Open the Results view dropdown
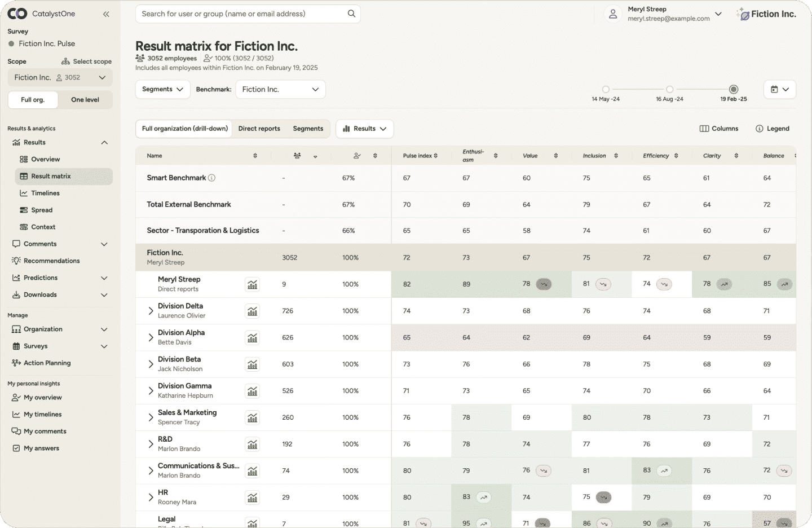The height and width of the screenshot is (528, 812). [x=365, y=129]
